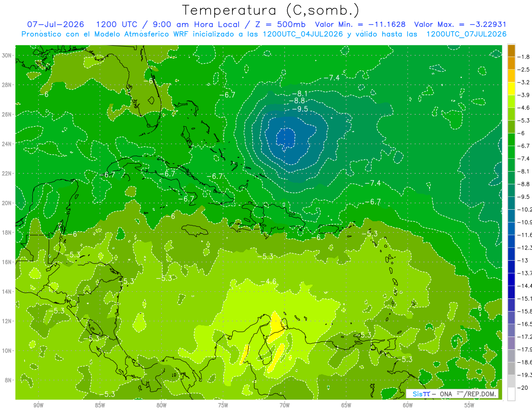Viewport: 532px width, 411px height.
Task: Click the "1200 UTC / 9:00 am Hora Local" text
Action: [168, 24]
